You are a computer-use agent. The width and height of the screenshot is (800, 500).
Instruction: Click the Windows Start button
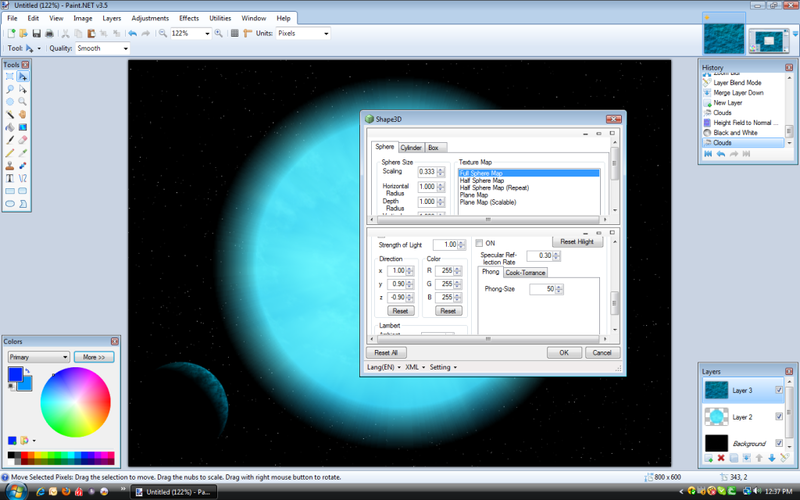[x=16, y=491]
